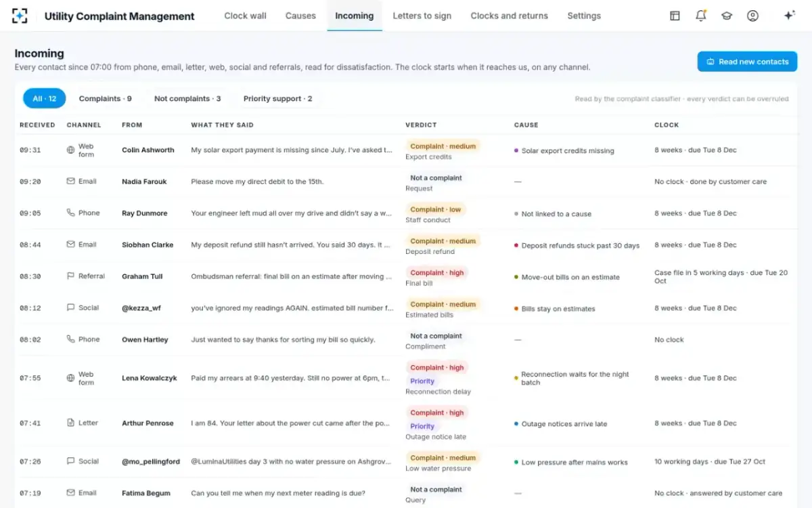Screen dimensions: 812x508
Task: Switch to Clocks and returns tab
Action: coord(509,16)
